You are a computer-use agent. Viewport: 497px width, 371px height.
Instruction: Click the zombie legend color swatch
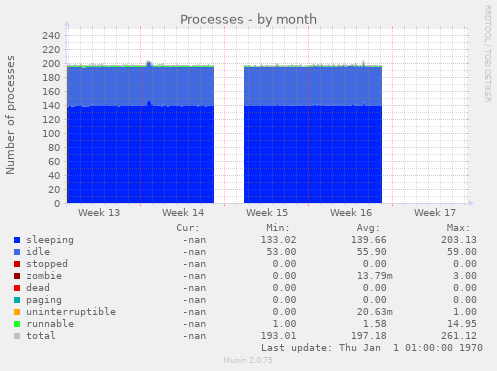tap(17, 276)
